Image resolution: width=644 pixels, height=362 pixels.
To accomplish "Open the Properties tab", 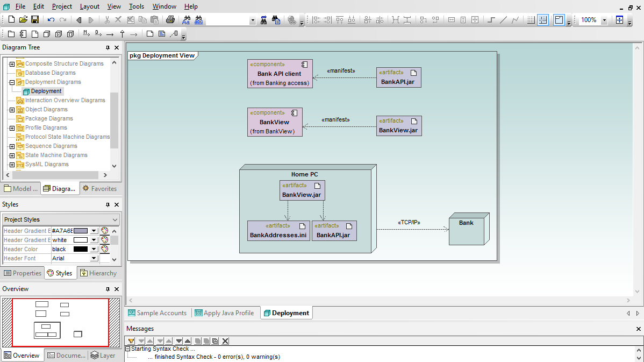I will [23, 273].
